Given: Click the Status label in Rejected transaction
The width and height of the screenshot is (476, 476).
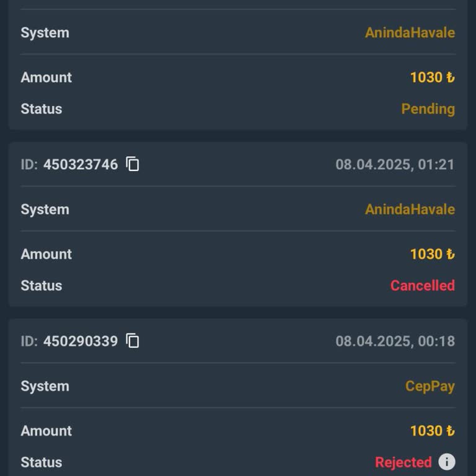Looking at the screenshot, I should (42, 462).
